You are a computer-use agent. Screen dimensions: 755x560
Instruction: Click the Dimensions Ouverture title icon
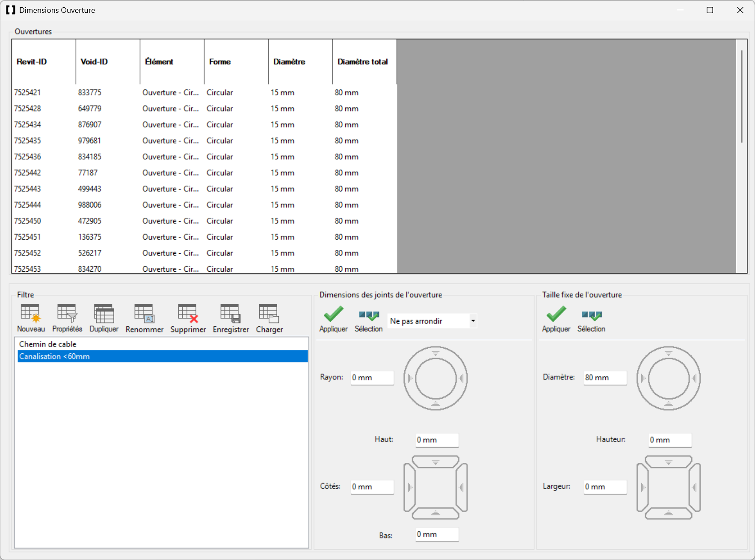click(11, 10)
